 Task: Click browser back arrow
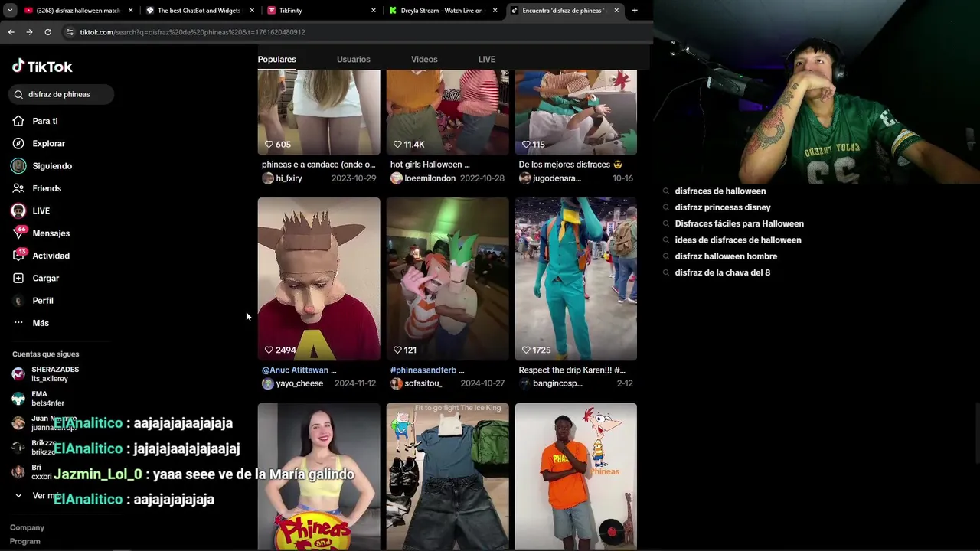click(x=11, y=32)
